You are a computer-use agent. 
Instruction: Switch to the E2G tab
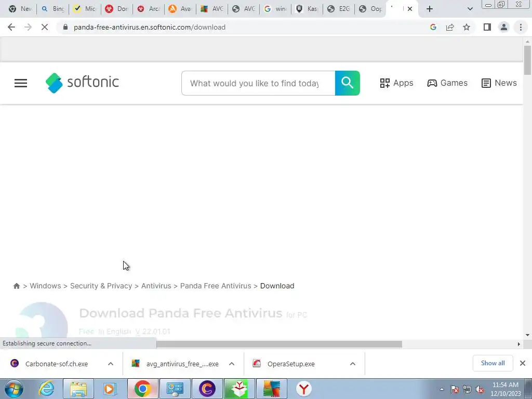click(339, 9)
